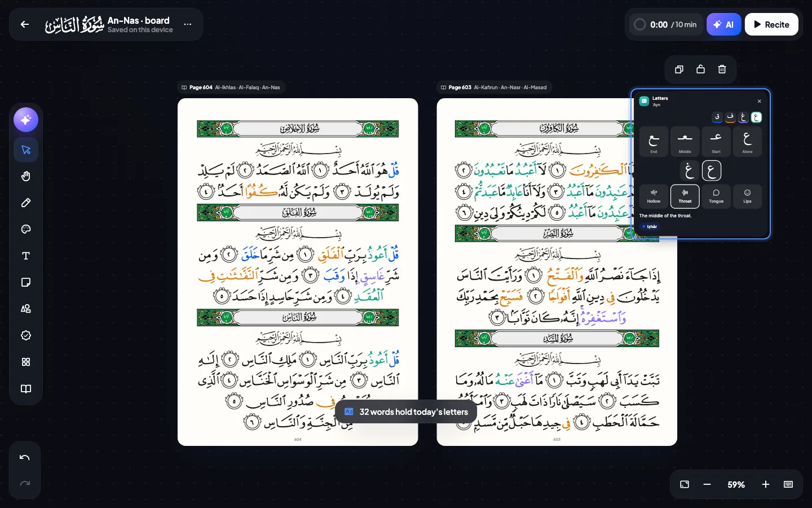Show the Alone letter form

747,141
